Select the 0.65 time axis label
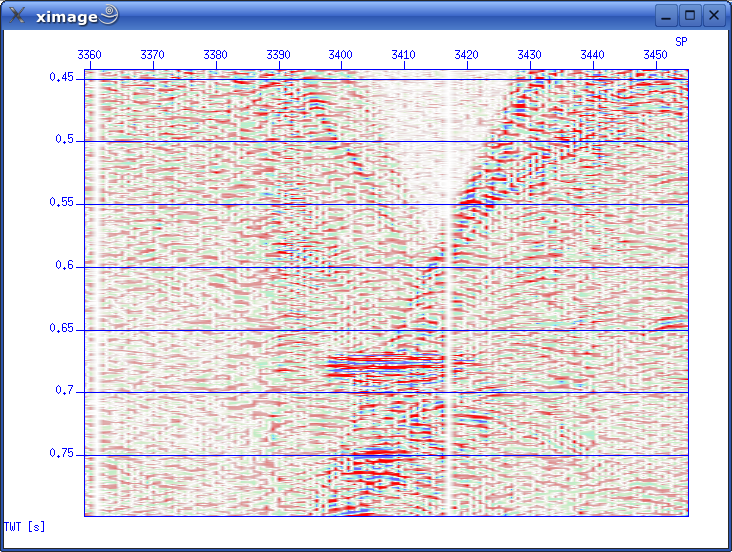The width and height of the screenshot is (732, 552). coord(63,328)
